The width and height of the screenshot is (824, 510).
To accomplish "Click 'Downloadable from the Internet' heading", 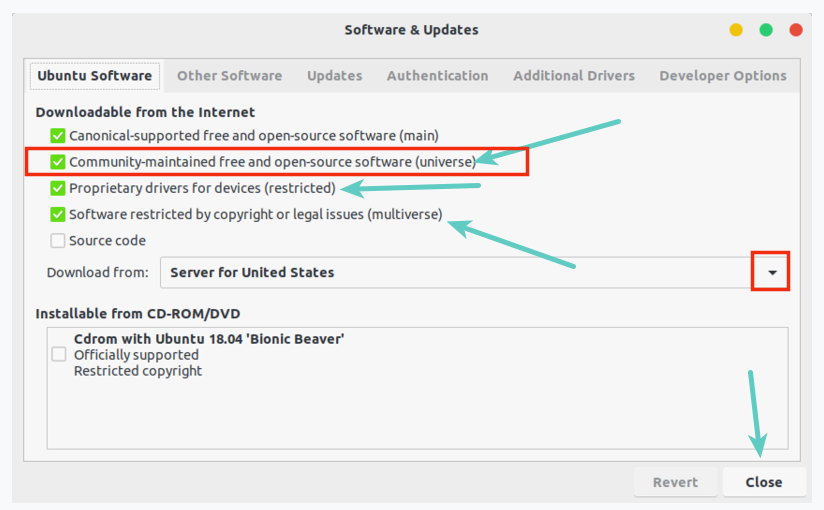I will (145, 112).
